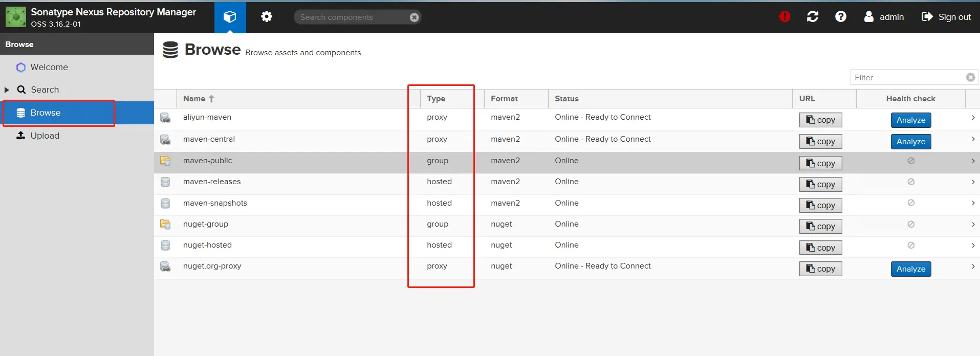Select Search in the sidebar

(x=45, y=90)
